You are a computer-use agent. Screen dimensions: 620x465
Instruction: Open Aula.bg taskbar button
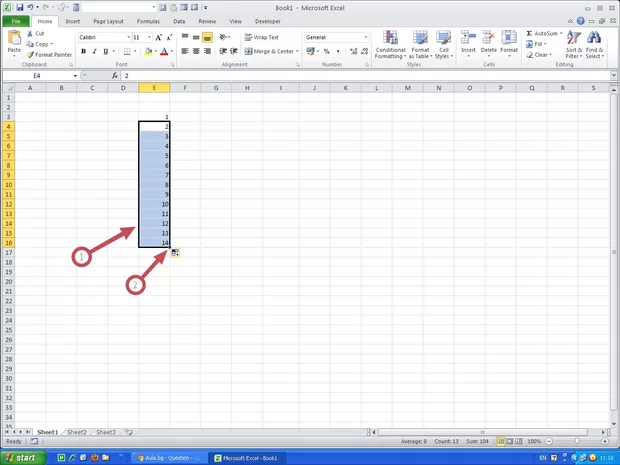(x=169, y=458)
